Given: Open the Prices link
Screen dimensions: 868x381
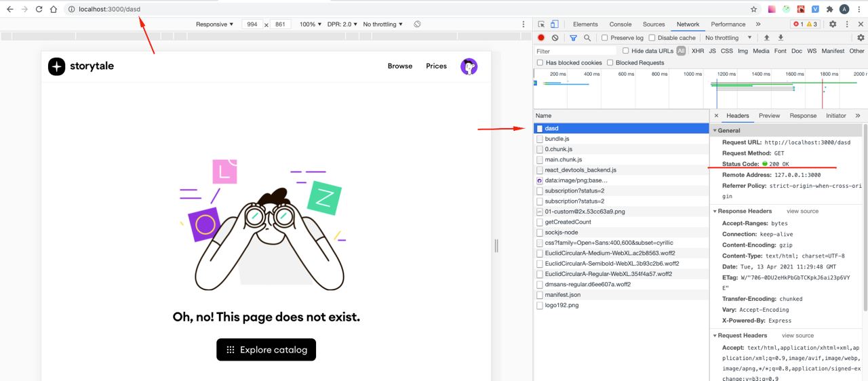Looking at the screenshot, I should (436, 66).
